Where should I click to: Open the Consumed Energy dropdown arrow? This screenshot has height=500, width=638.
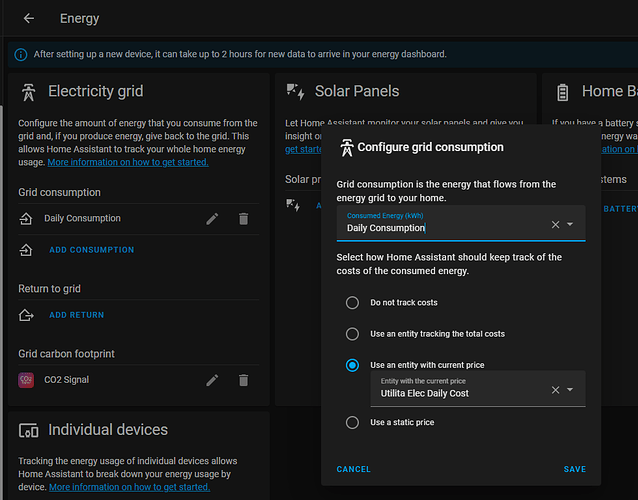pyautogui.click(x=571, y=225)
